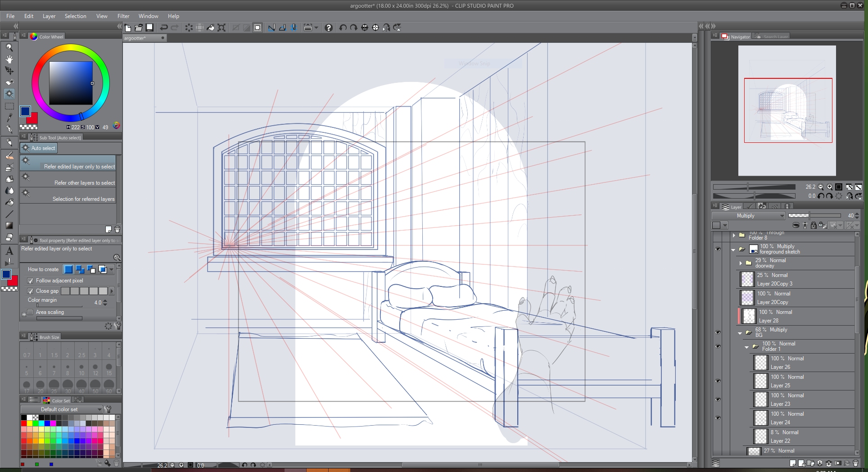The width and height of the screenshot is (868, 472).
Task: Click the Open file folder icon
Action: pyautogui.click(x=139, y=27)
